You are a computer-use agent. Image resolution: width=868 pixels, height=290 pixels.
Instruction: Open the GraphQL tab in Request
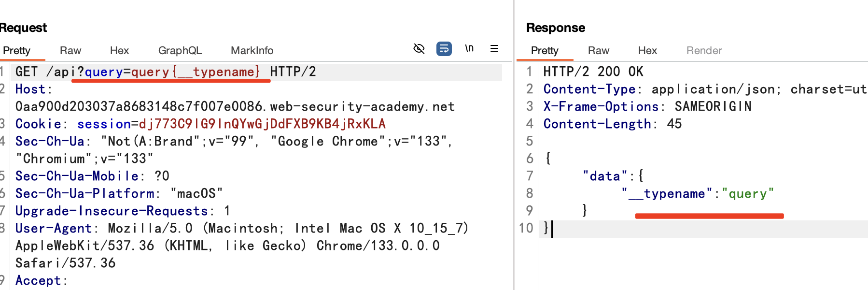(180, 50)
